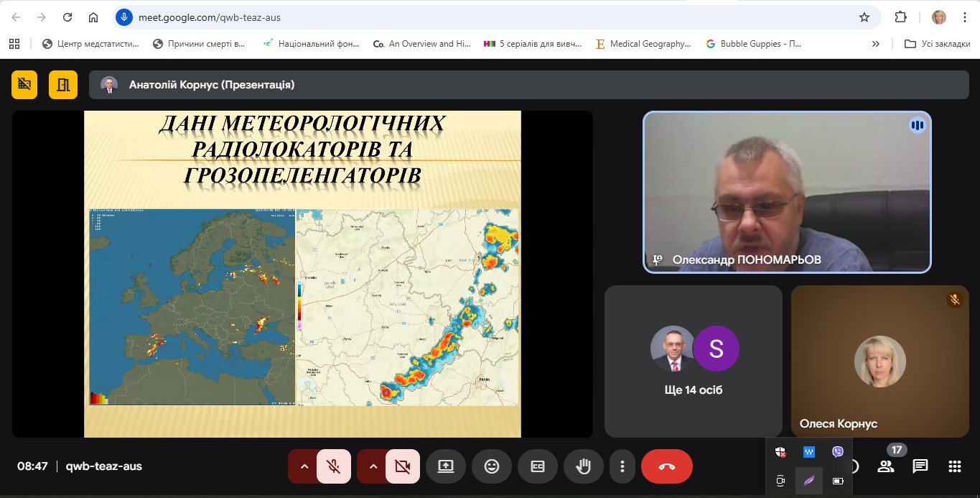This screenshot has width=980, height=498.
Task: Click the Viber icon in system tray
Action: pos(837,452)
